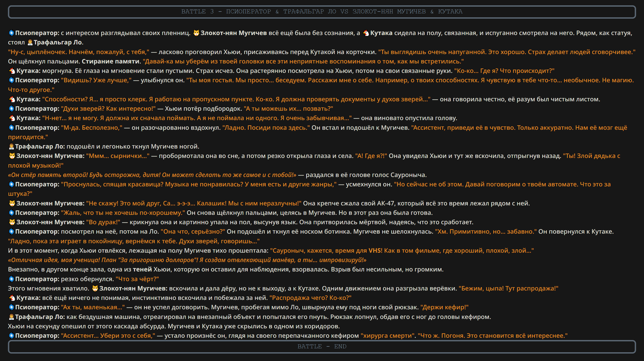Click the chicken icon before 'Кутака сидела на полу'

tap(366, 33)
